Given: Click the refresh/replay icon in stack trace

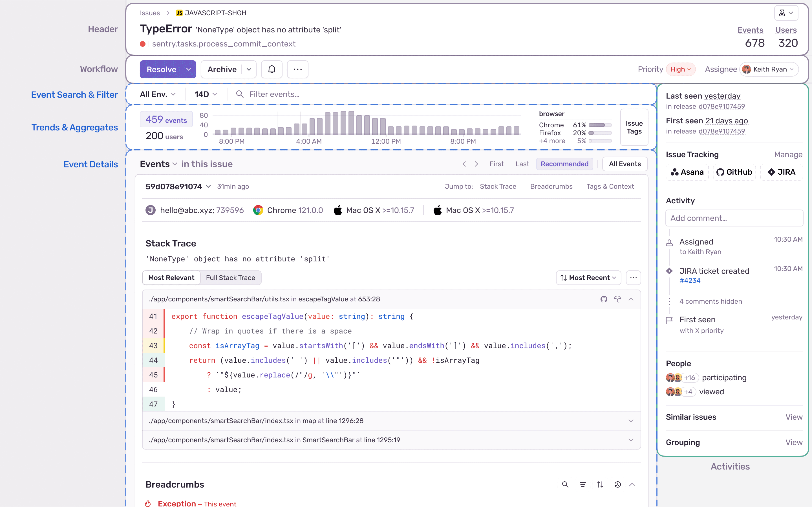Looking at the screenshot, I should (617, 299).
